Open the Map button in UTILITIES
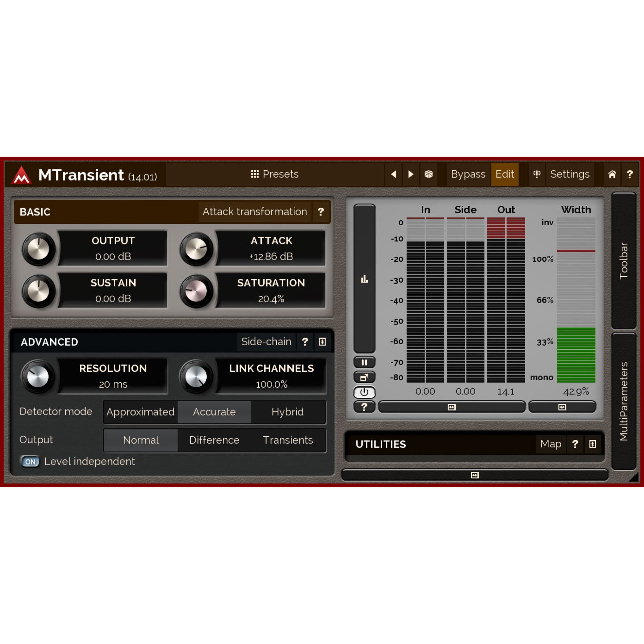 point(551,444)
